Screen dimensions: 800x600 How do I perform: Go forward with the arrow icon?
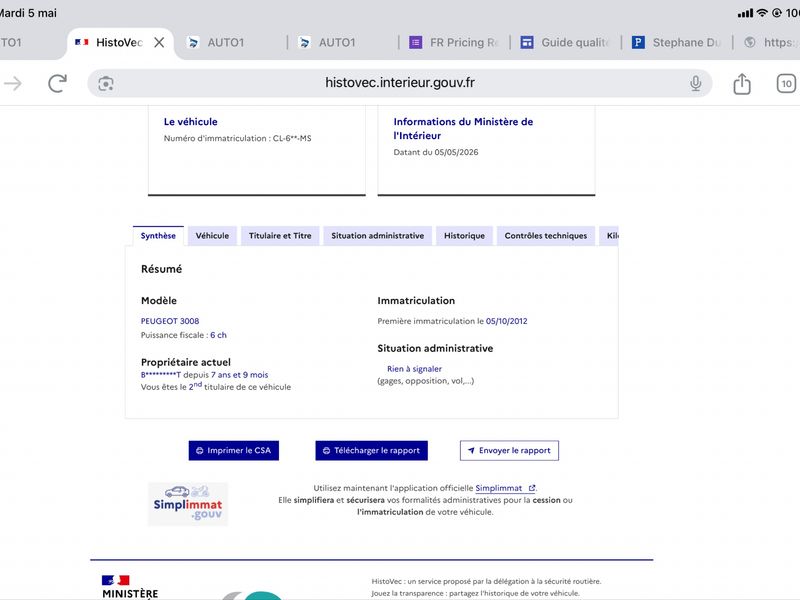(x=13, y=83)
